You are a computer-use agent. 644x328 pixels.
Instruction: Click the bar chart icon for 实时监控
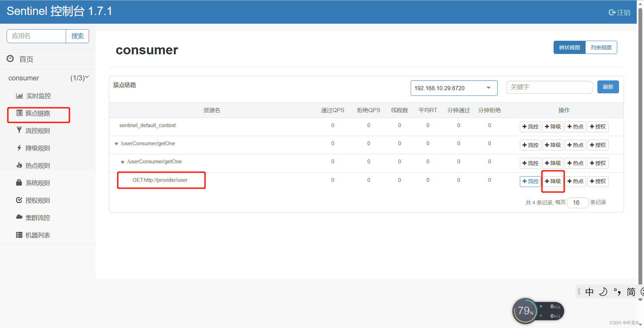tap(19, 96)
